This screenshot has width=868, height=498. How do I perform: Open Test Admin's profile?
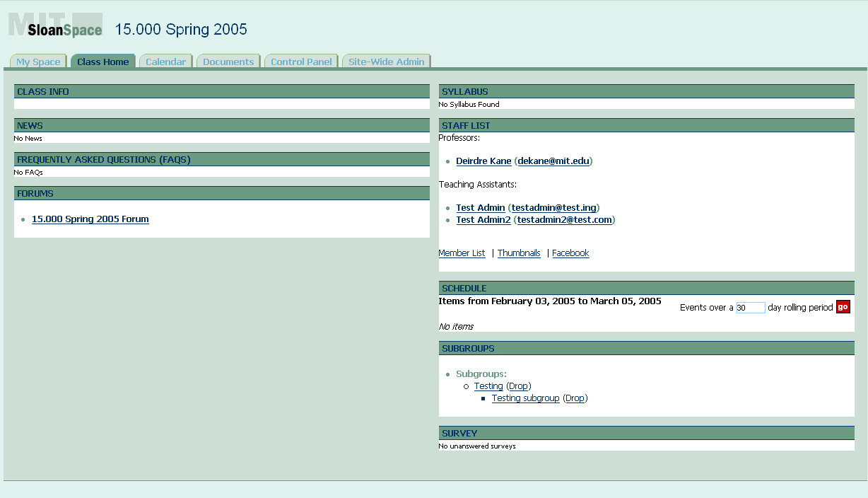[x=480, y=207]
